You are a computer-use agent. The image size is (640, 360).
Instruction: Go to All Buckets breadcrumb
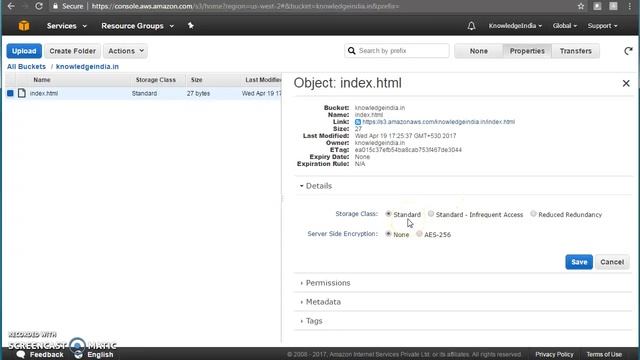pyautogui.click(x=26, y=67)
